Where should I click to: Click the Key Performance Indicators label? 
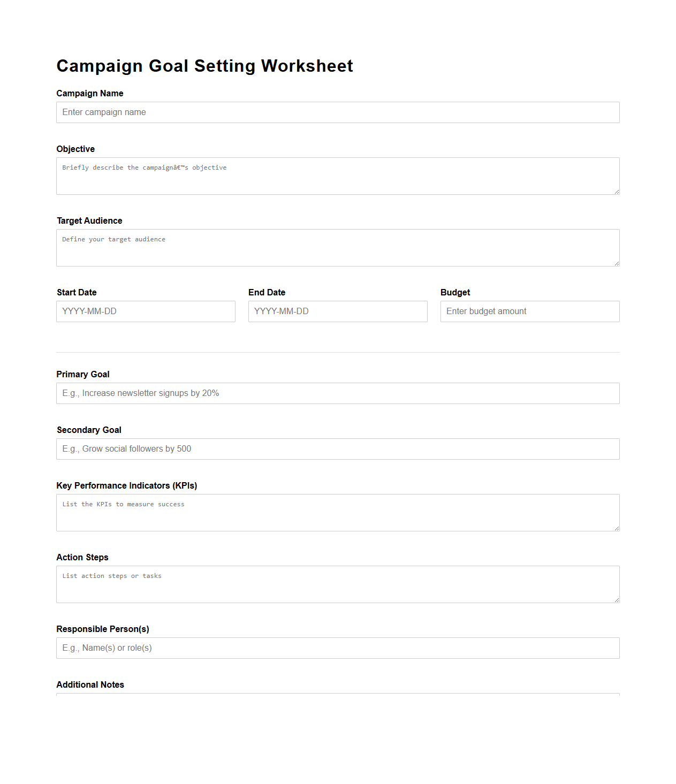(127, 485)
